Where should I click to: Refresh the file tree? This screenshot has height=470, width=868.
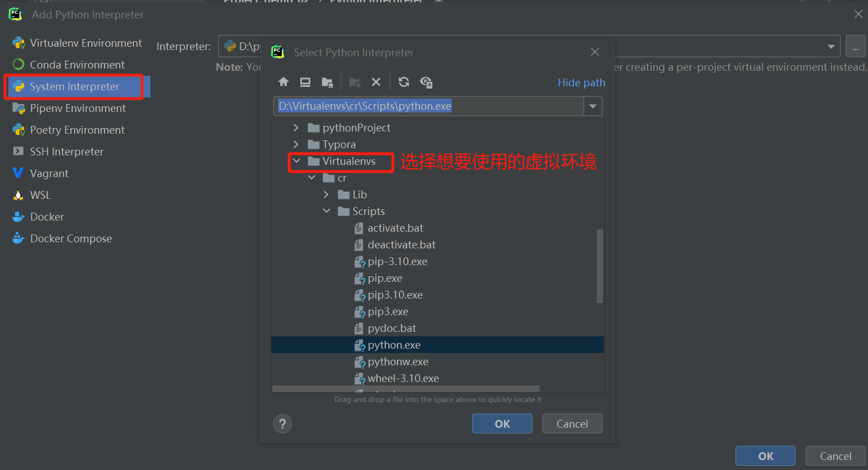tap(404, 82)
